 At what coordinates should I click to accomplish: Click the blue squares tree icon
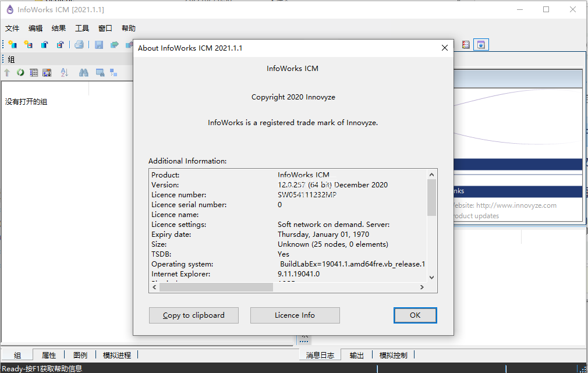114,72
